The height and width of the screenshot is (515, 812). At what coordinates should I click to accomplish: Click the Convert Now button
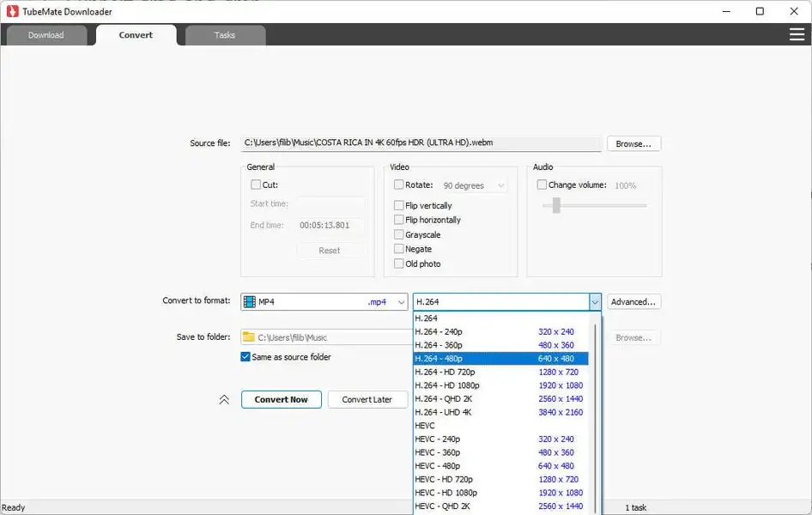coord(281,400)
